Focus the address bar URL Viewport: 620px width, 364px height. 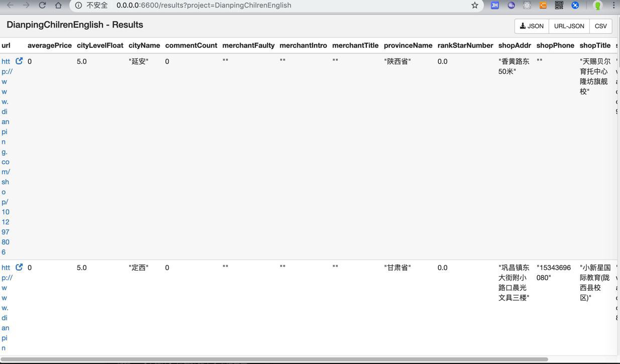click(203, 5)
